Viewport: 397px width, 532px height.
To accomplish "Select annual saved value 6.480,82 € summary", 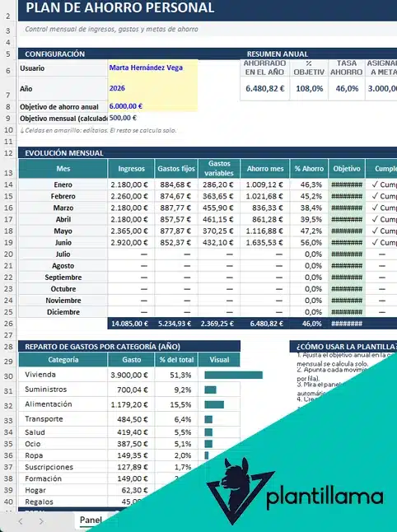I will (264, 89).
